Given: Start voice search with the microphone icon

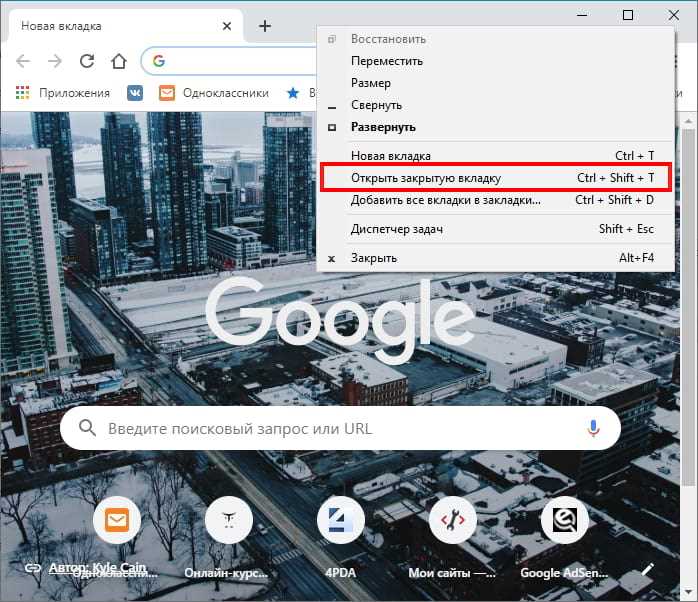Looking at the screenshot, I should 593,428.
